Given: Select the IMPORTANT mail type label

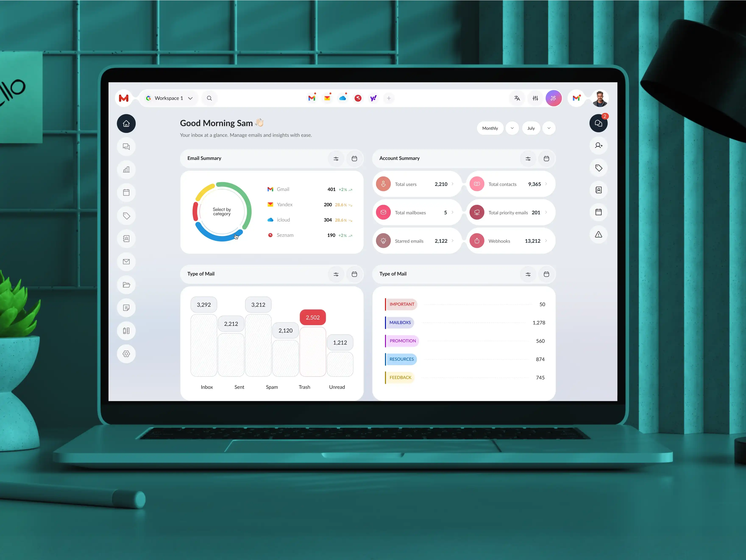Looking at the screenshot, I should 402,304.
